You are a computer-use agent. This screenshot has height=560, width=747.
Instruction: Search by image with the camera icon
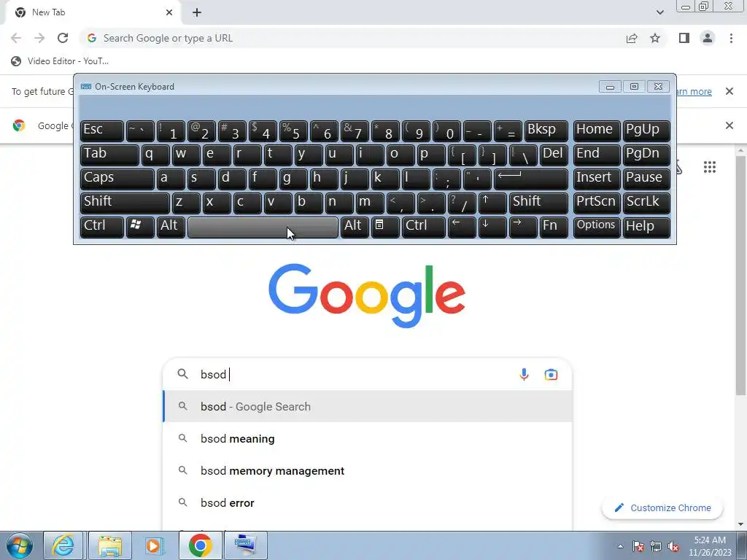coord(551,374)
